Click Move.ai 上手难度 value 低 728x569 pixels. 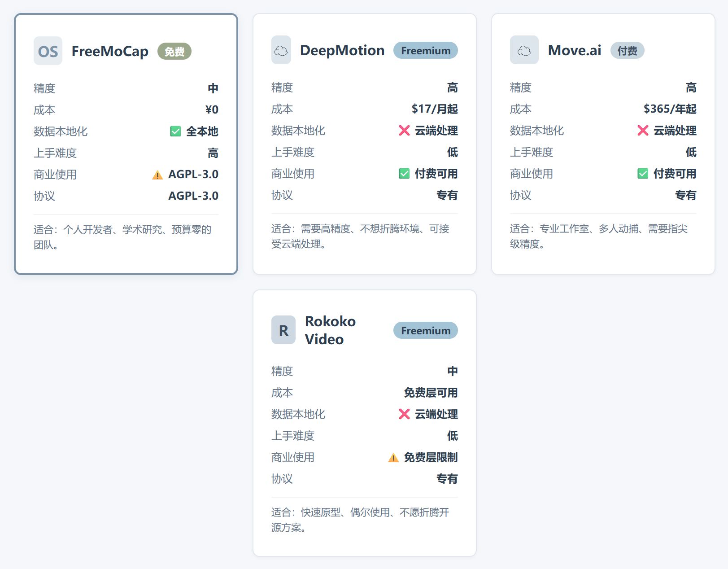pos(691,152)
